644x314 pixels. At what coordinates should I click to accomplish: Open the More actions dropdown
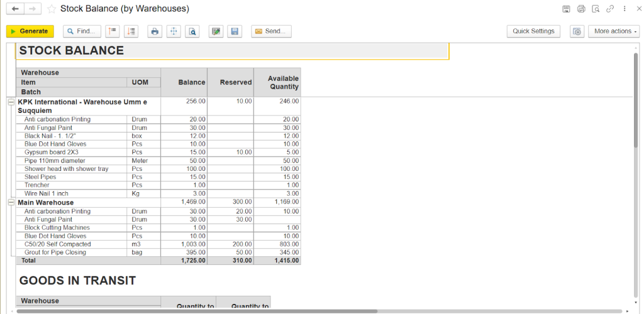point(613,31)
